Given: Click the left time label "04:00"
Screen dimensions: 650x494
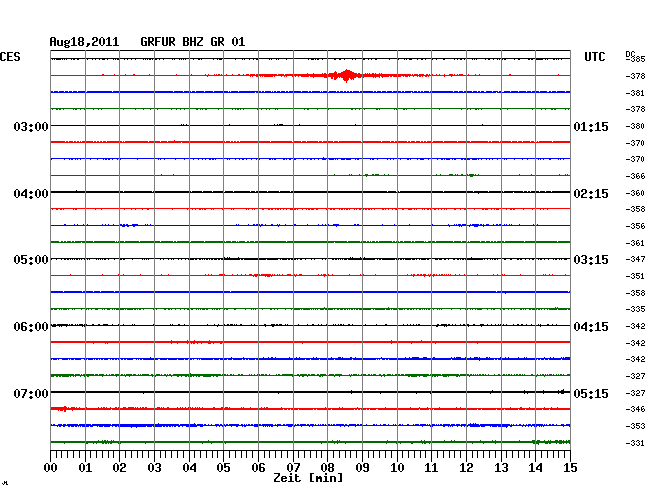Looking at the screenshot, I should pos(31,194).
